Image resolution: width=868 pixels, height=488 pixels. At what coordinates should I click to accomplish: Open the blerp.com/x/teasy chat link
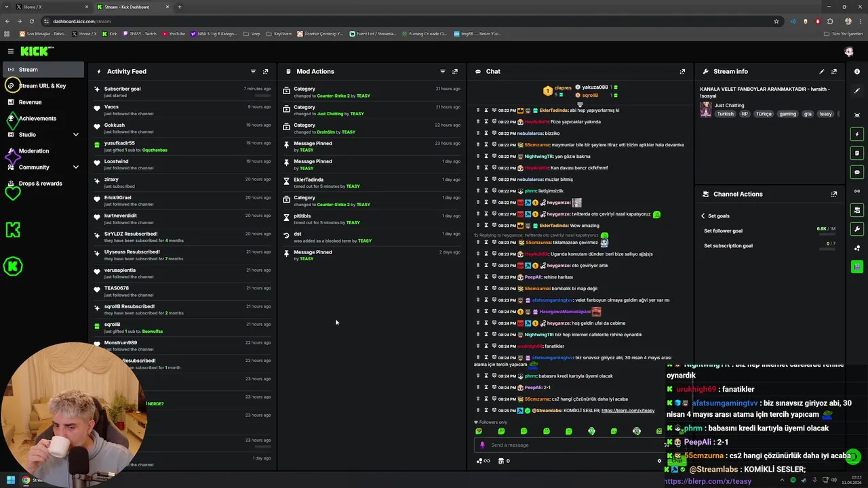[x=628, y=411]
